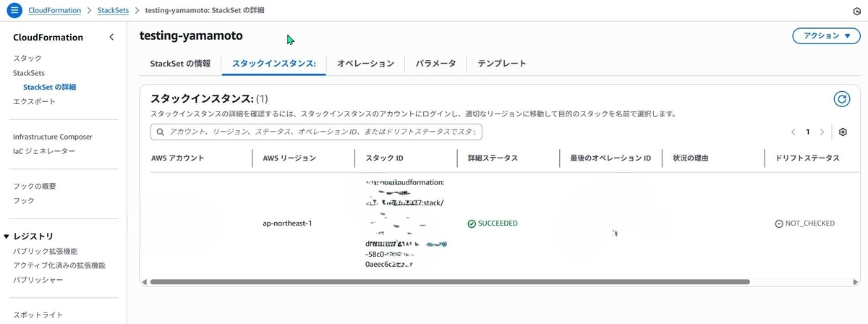Viewport: 868px width, 324px height.
Task: Collapse the レジストリ section
Action: pyautogui.click(x=7, y=236)
